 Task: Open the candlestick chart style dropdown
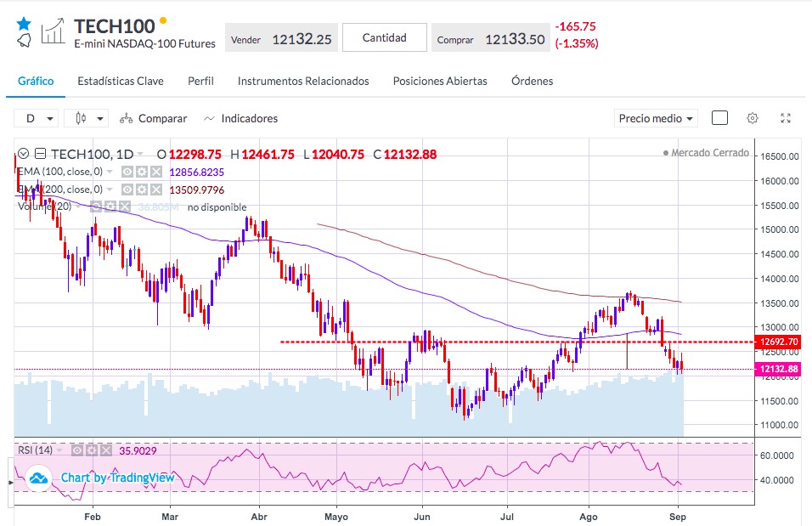point(86,118)
